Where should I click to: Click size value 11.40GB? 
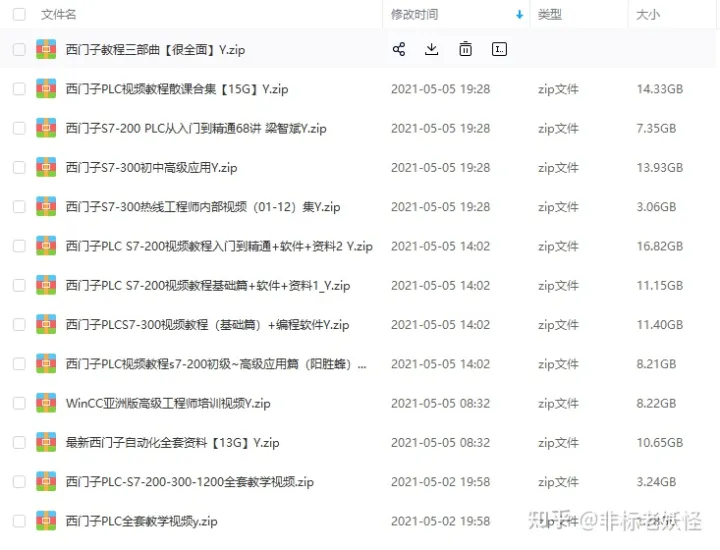(659, 325)
